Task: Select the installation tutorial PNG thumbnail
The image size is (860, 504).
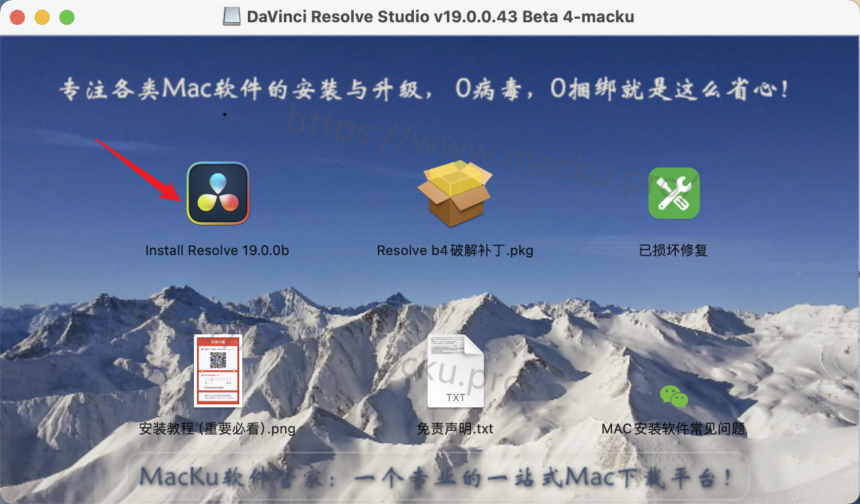Action: [217, 370]
